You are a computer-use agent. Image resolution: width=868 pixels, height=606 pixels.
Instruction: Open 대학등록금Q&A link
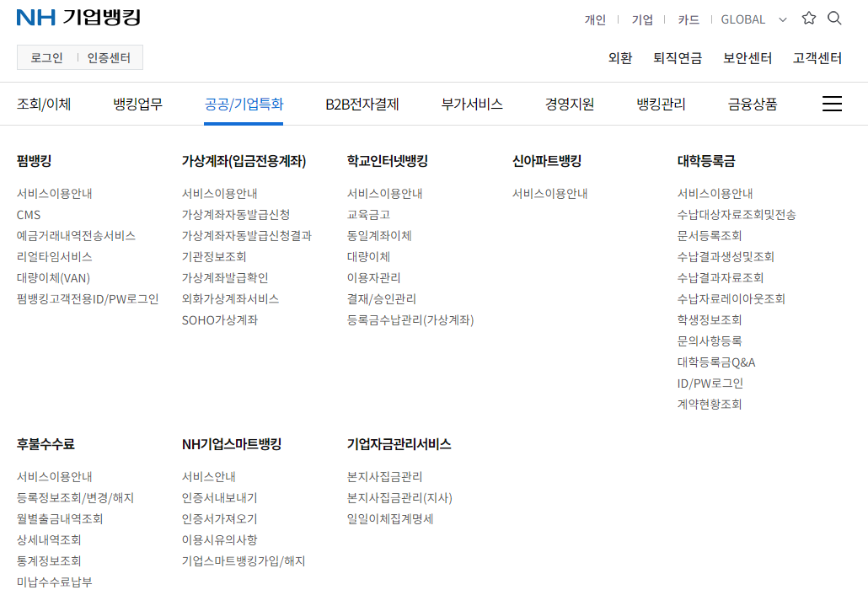716,362
